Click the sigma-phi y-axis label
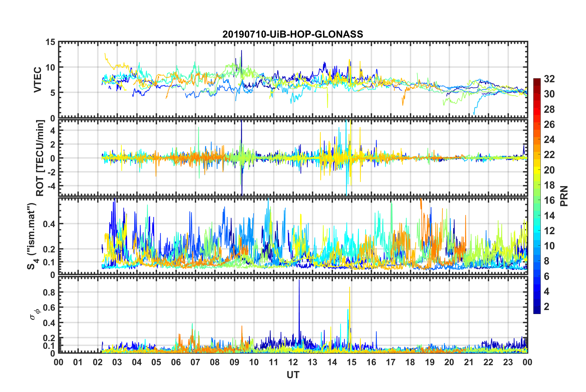Viewport: 586px width, 392px height. (x=35, y=314)
